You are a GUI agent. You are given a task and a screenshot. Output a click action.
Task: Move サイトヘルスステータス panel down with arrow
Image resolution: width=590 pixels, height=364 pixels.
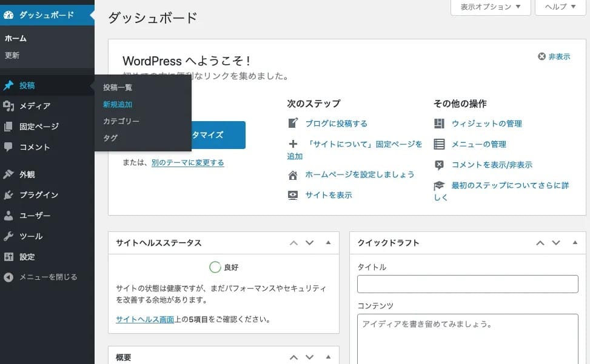[x=310, y=243]
